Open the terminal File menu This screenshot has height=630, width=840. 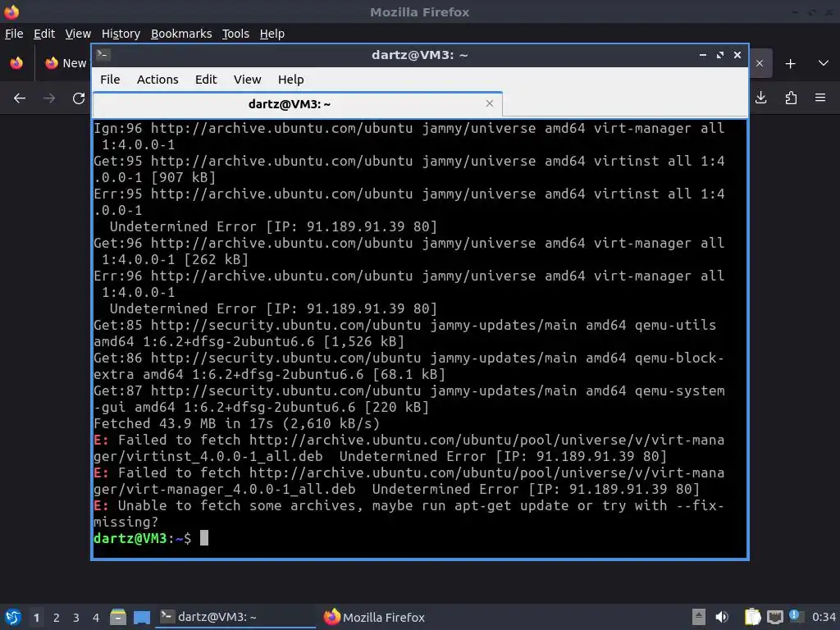point(110,80)
